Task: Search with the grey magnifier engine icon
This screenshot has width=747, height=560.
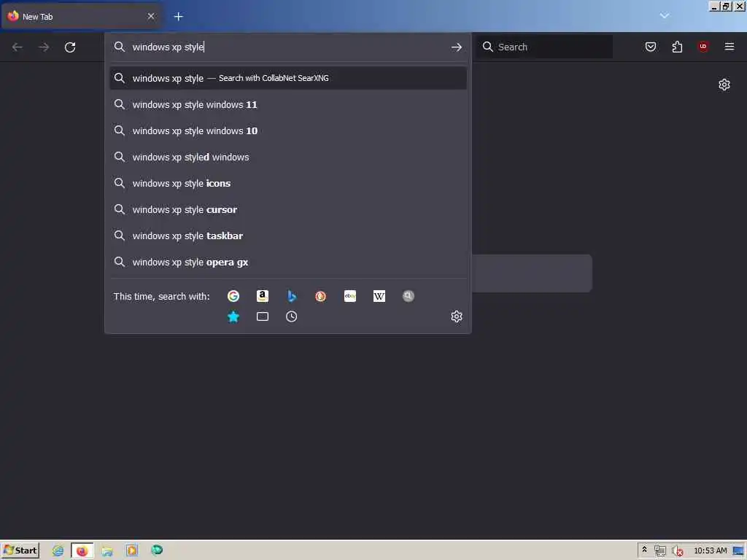Action: tap(409, 296)
